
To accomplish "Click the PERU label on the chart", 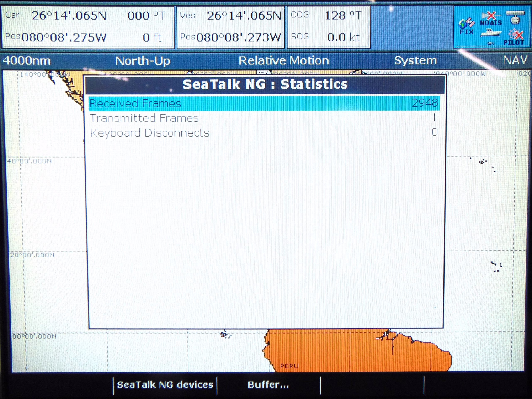I will coord(289,366).
